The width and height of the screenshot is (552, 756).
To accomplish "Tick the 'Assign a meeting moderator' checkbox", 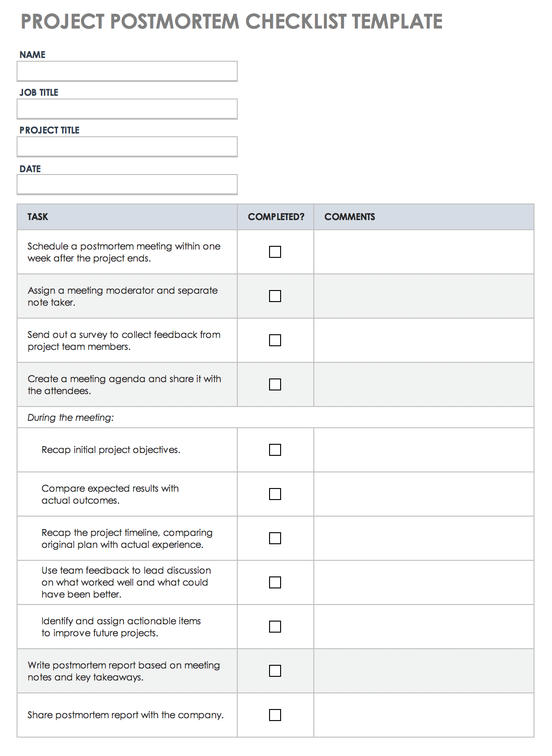I will pos(275,296).
